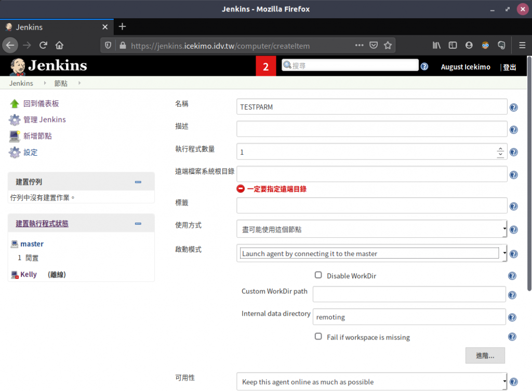Open the Kelly offline node link
Viewport: 532px width, 392px height.
click(x=29, y=275)
